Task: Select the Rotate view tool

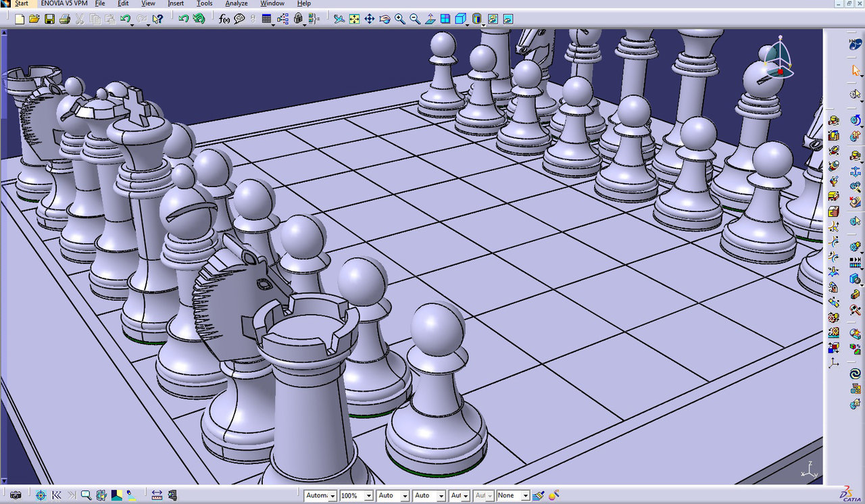Action: [x=385, y=19]
